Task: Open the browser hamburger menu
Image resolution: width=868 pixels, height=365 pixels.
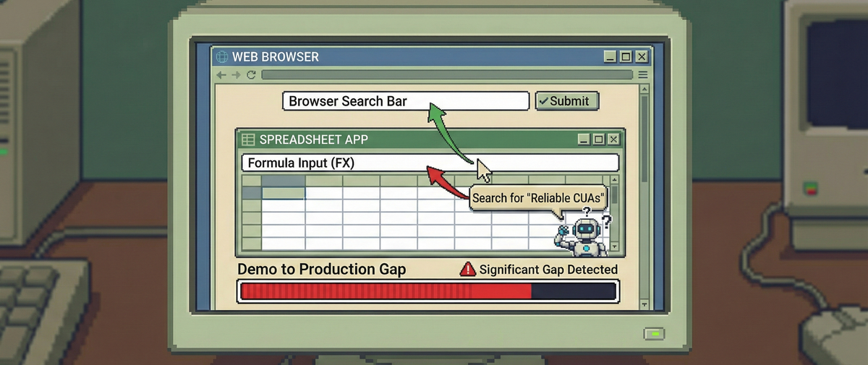Action: click(x=643, y=75)
